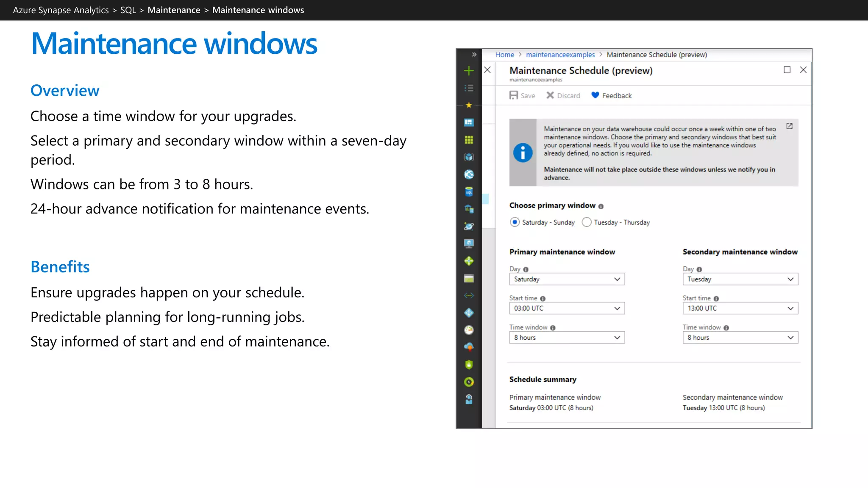Open primary Time window dropdown 8 hours
The height and width of the screenshot is (488, 868).
(567, 338)
